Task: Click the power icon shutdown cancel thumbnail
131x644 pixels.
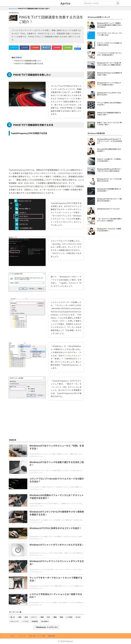Action: pyautogui.click(x=18, y=550)
